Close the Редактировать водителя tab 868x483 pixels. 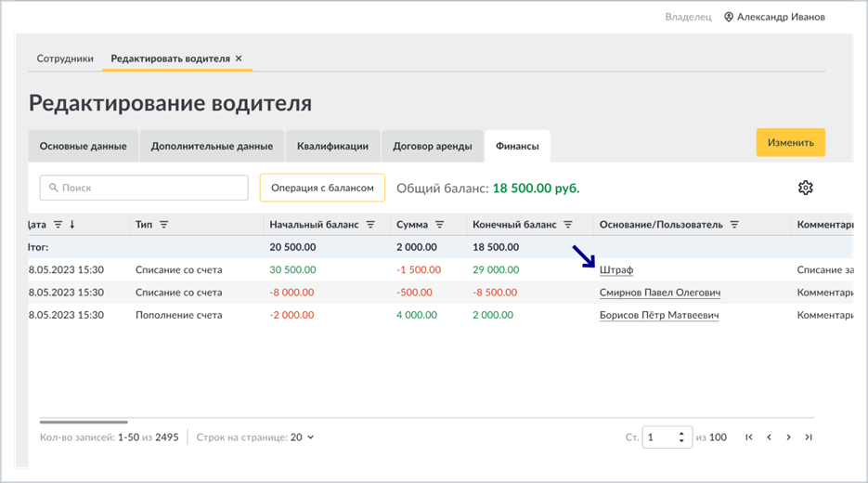(239, 59)
